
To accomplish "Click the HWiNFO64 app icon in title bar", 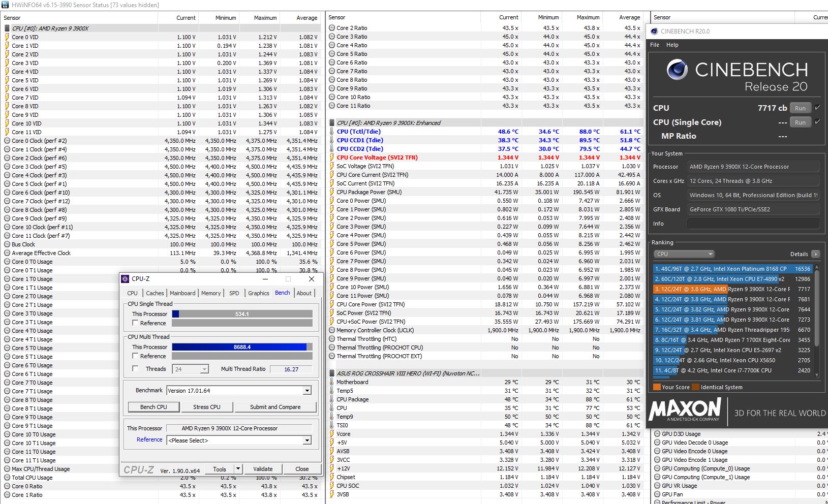I will (x=5, y=5).
